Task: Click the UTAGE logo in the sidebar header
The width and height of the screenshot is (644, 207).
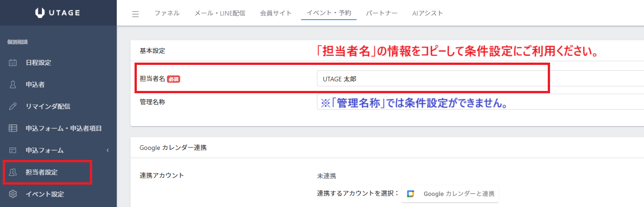Action: click(x=57, y=13)
